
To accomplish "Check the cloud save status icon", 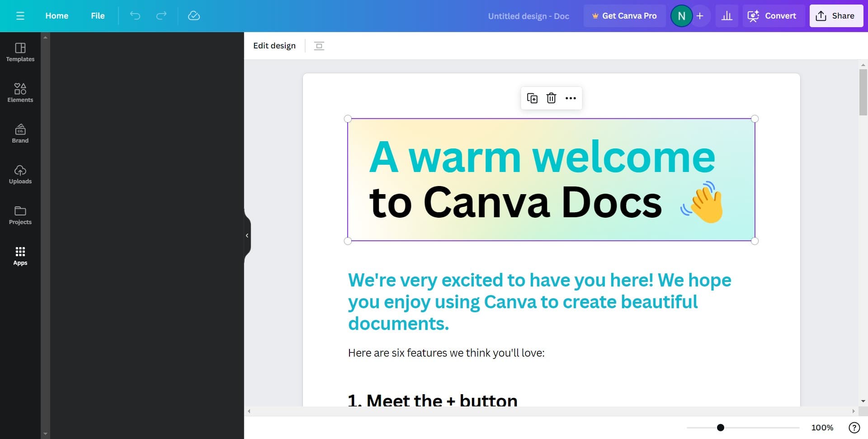I will click(x=194, y=16).
